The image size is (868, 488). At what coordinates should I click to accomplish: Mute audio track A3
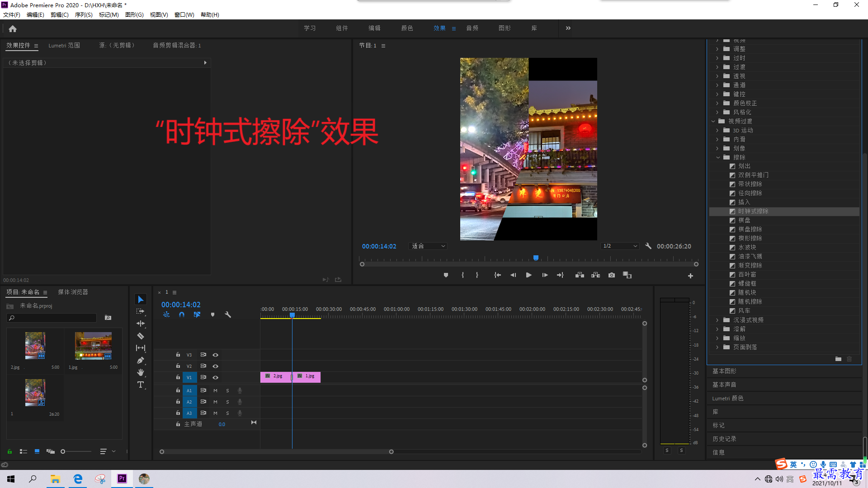point(215,413)
